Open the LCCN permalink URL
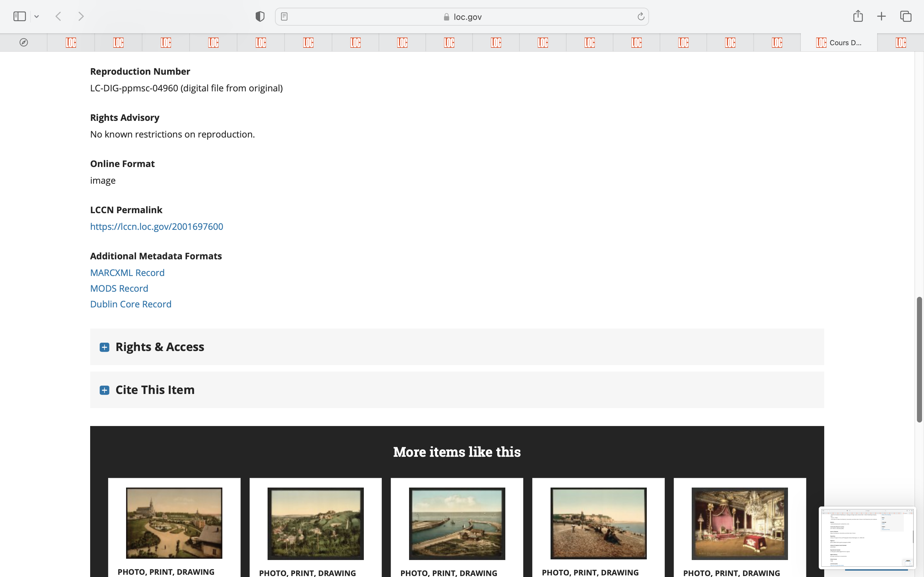924x577 pixels. click(x=157, y=226)
